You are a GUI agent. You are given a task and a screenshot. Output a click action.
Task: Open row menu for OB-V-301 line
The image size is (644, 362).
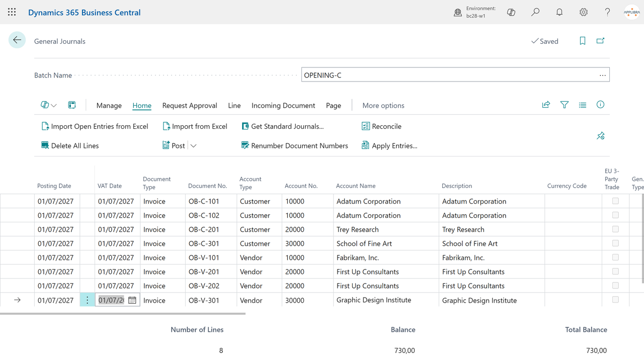pos(87,300)
